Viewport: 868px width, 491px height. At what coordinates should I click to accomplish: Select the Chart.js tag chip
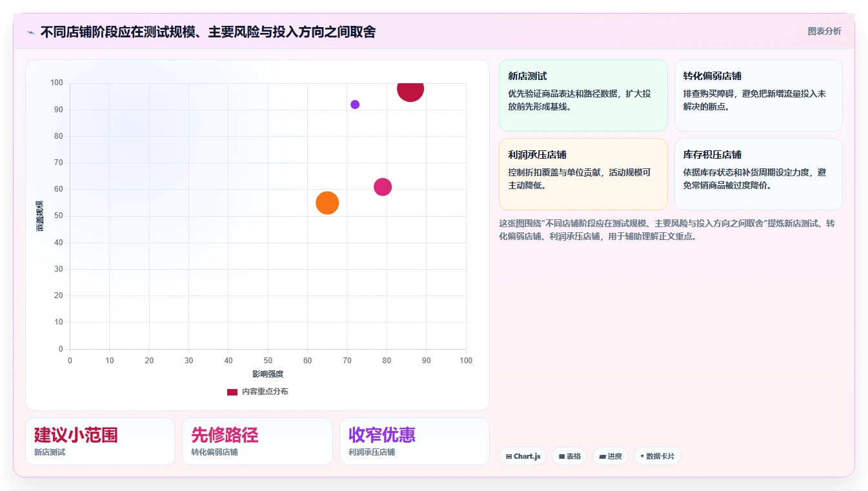[523, 456]
